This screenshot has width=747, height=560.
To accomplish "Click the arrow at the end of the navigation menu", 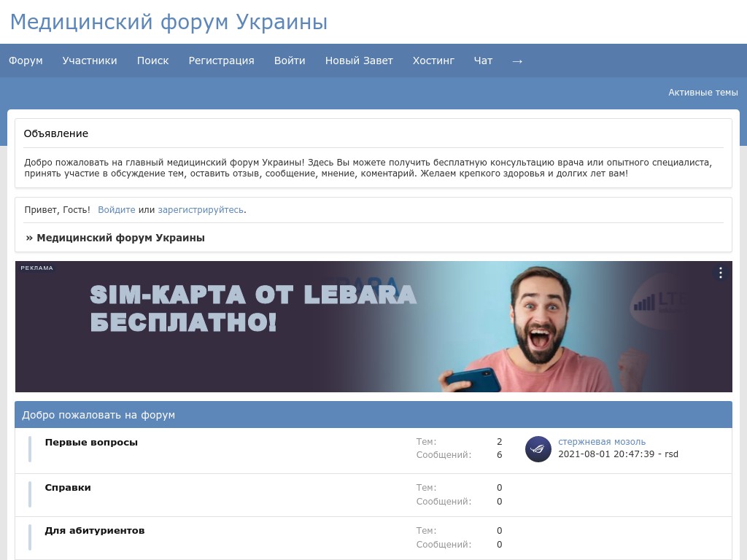I will pos(517,61).
